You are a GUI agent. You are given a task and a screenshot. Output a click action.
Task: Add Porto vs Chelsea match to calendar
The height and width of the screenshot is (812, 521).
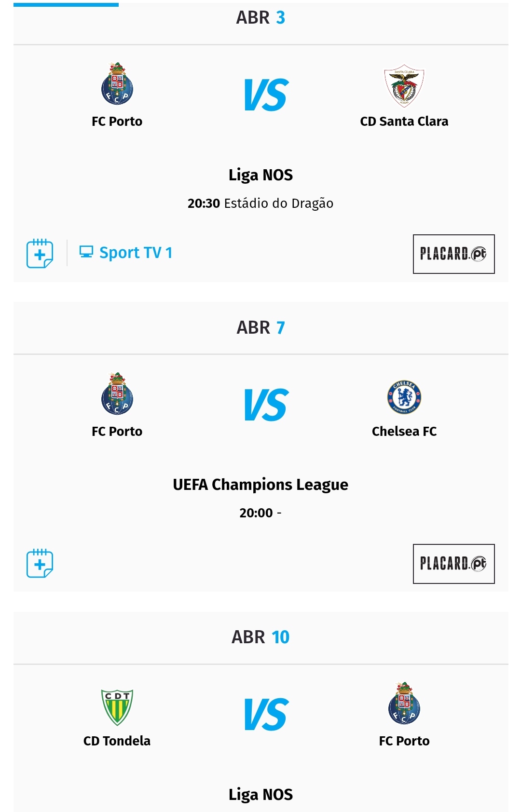click(x=40, y=563)
